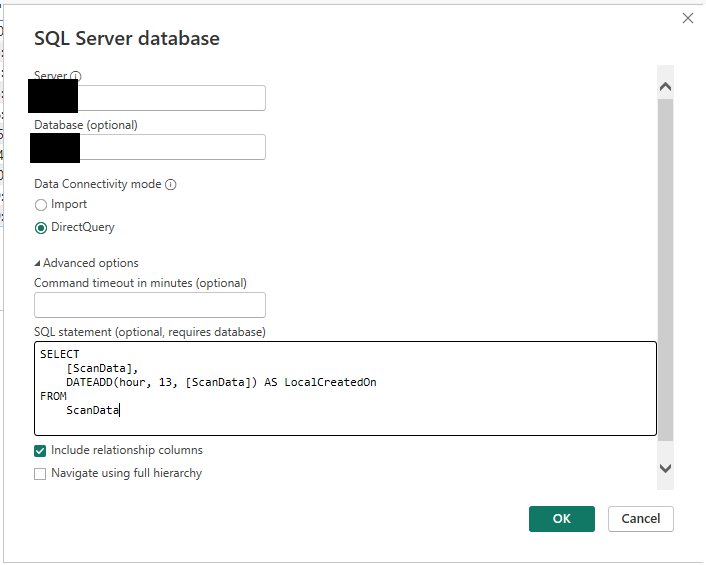The height and width of the screenshot is (565, 706).
Task: Click the scroll up arrow
Action: click(665, 86)
